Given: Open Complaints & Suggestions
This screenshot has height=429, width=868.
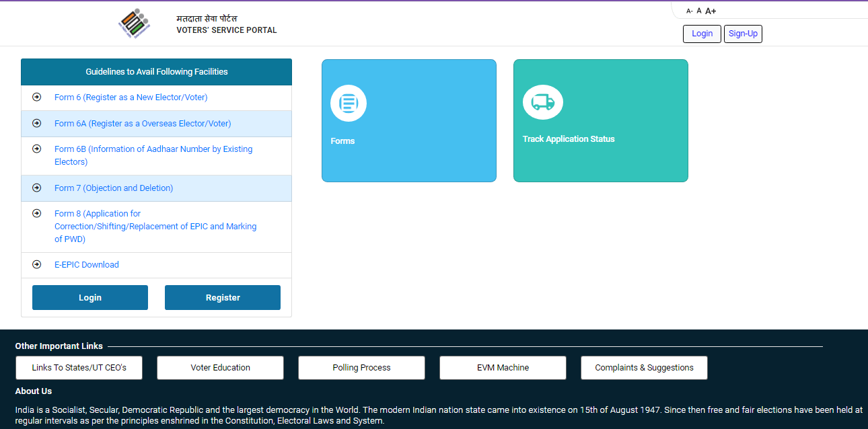Looking at the screenshot, I should (644, 368).
